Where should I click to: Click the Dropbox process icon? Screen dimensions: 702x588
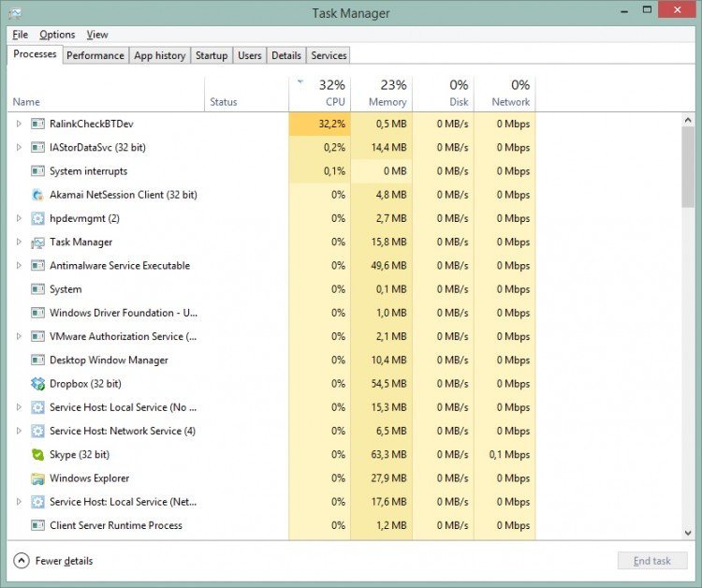point(37,384)
